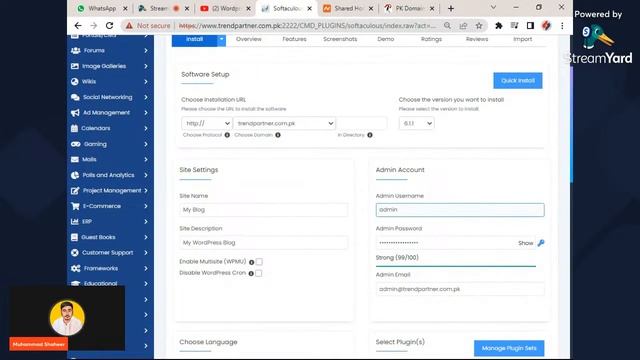640x360 pixels.
Task: Switch to the Import tab
Action: [522, 39]
